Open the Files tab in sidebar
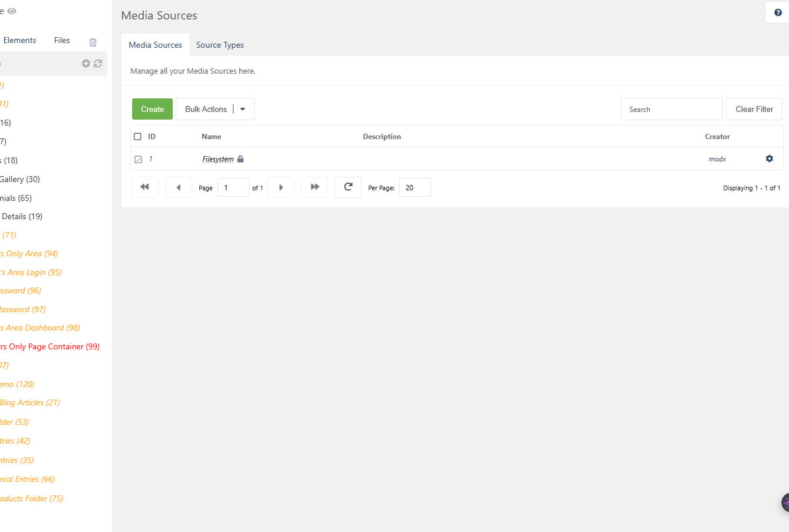789x532 pixels. pos(62,40)
